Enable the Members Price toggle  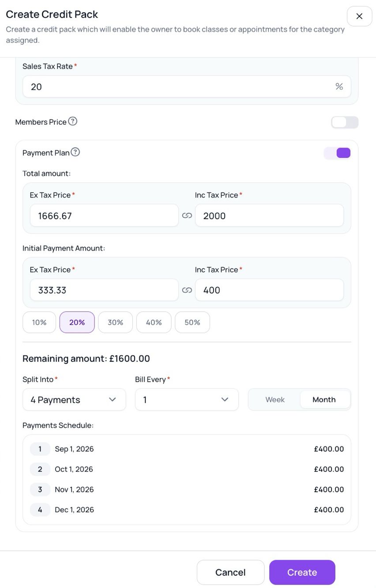point(345,122)
